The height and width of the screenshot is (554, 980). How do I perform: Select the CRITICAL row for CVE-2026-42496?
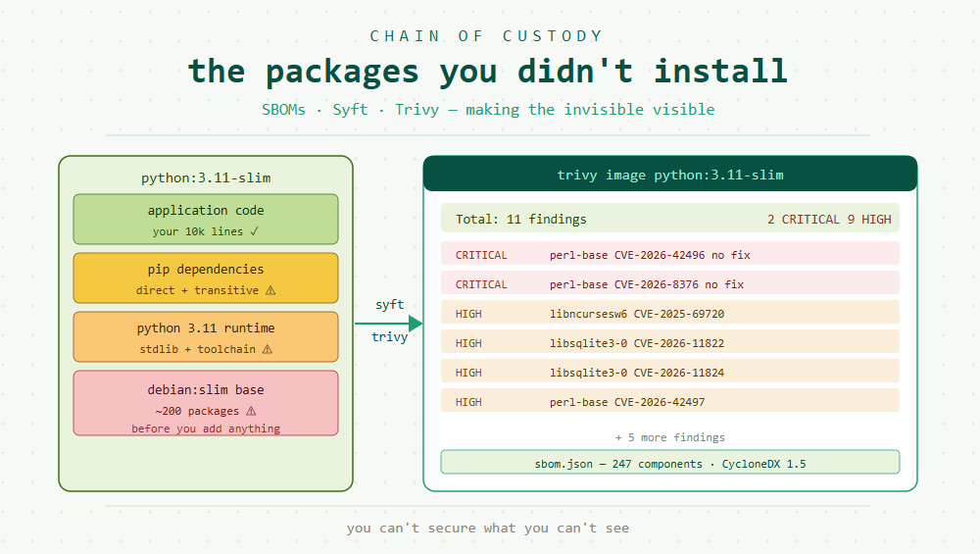click(x=670, y=253)
